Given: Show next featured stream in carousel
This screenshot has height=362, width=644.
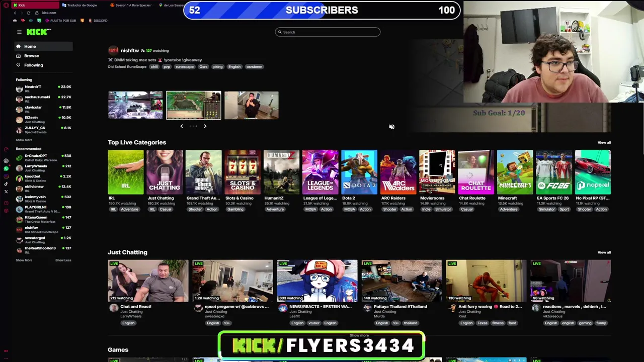Looking at the screenshot, I should pyautogui.click(x=205, y=126).
